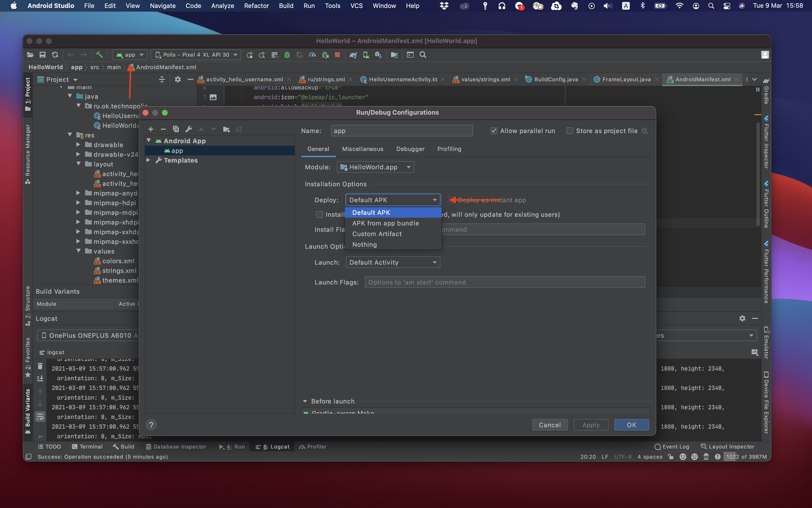Click the Edit Templates wrench icon
This screenshot has width=812, height=508.
188,129
